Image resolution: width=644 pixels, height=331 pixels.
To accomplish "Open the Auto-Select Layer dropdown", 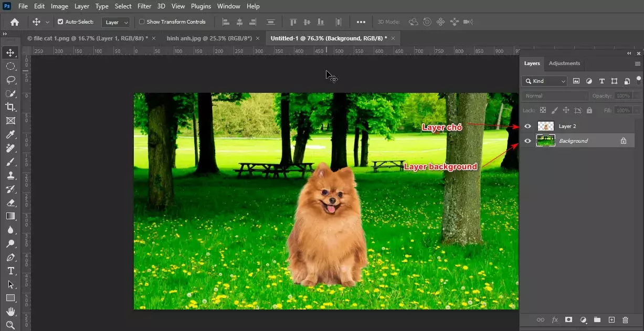I will pyautogui.click(x=115, y=22).
